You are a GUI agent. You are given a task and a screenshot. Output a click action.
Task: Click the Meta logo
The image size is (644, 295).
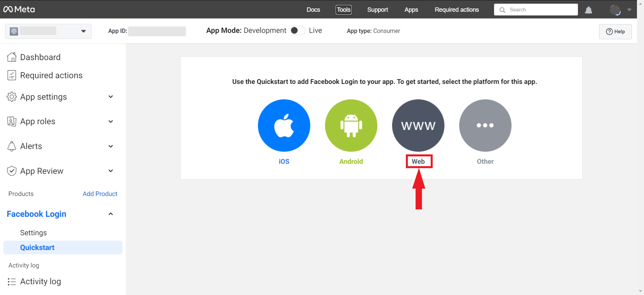19,9
